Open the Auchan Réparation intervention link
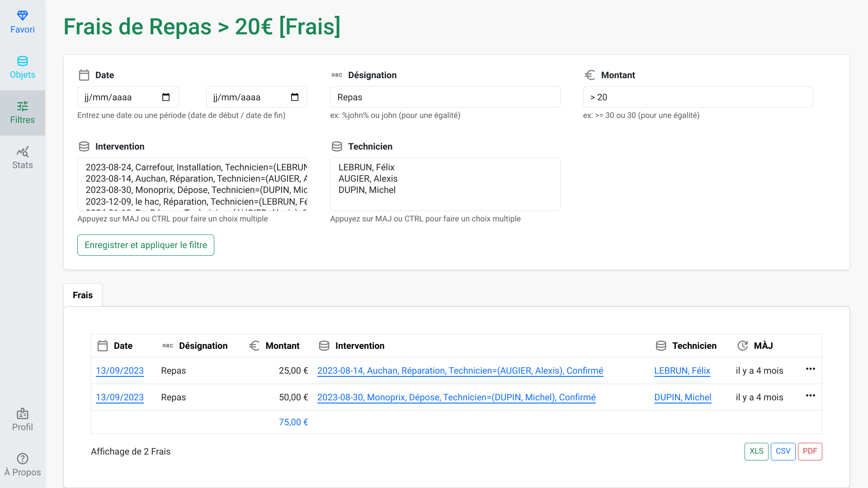The image size is (868, 488). [460, 371]
